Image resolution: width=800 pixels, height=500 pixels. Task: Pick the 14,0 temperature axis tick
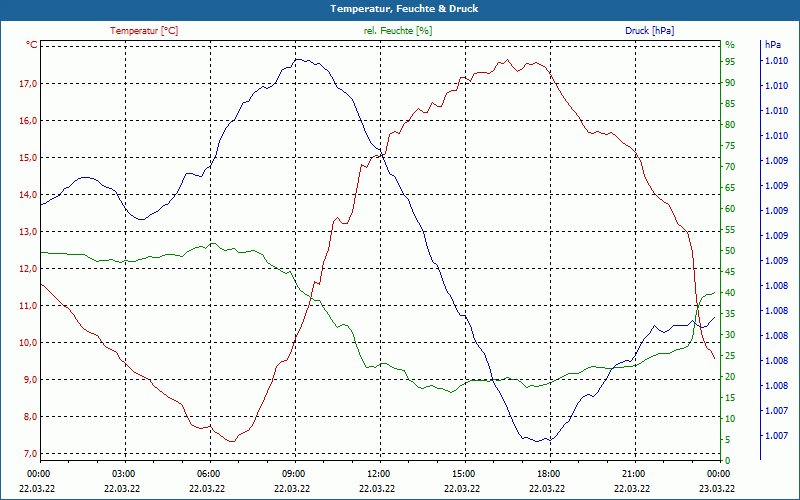28,194
